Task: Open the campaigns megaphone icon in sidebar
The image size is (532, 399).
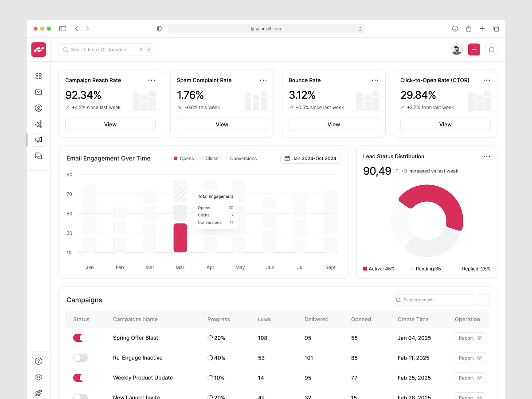Action: 39,140
